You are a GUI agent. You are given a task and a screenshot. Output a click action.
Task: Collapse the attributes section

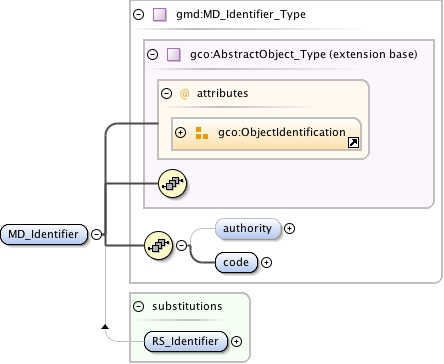click(x=166, y=93)
